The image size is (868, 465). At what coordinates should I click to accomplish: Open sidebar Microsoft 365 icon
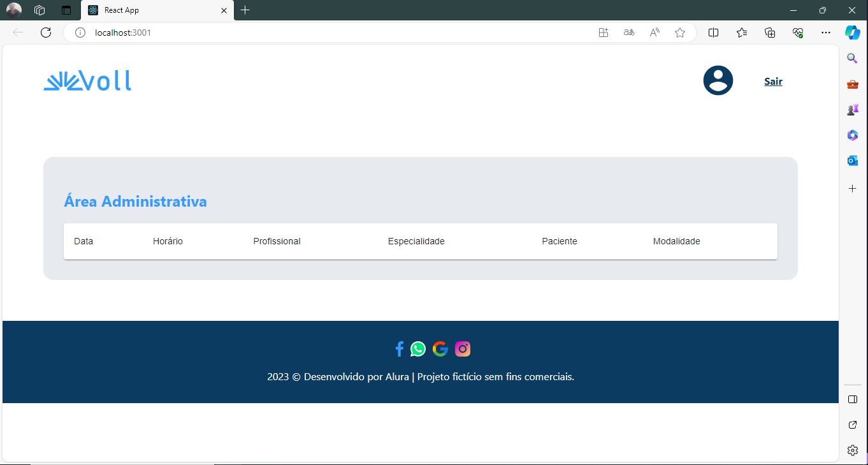853,135
